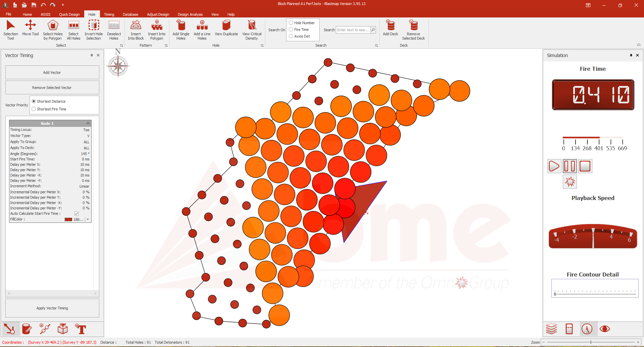Toggle the eye view icon
The height and width of the screenshot is (347, 644).
pyautogui.click(x=605, y=329)
